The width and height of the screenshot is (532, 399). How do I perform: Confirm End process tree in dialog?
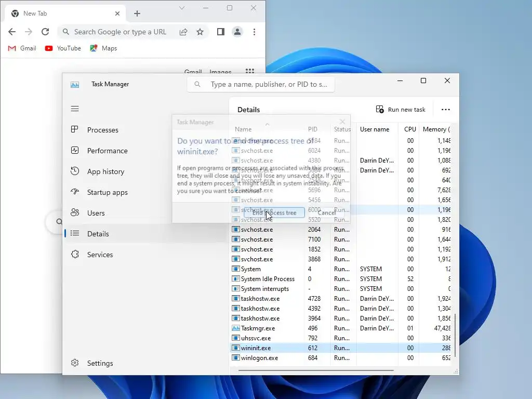[x=274, y=212]
